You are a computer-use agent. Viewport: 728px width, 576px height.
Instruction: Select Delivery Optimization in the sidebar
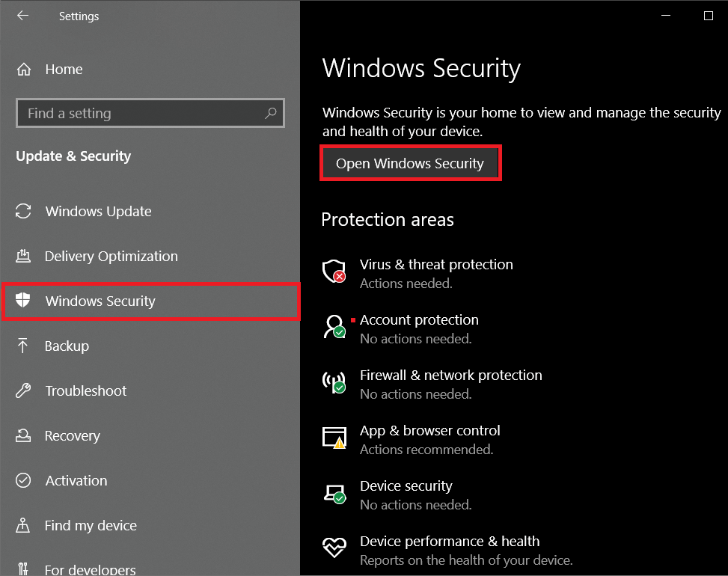(x=112, y=256)
